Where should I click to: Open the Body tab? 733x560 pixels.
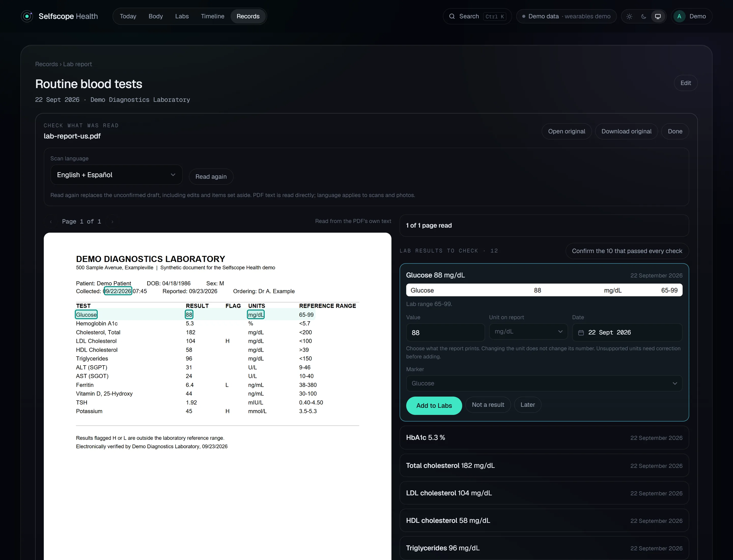156,16
